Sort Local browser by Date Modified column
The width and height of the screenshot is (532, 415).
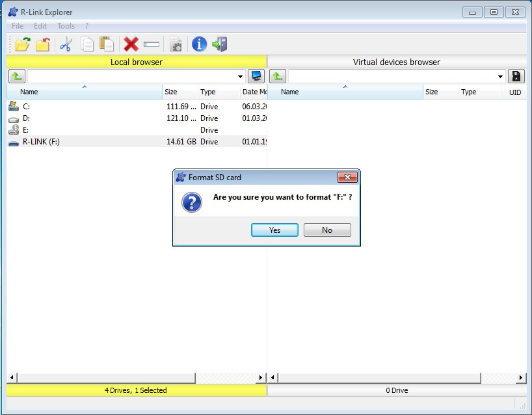click(x=254, y=92)
